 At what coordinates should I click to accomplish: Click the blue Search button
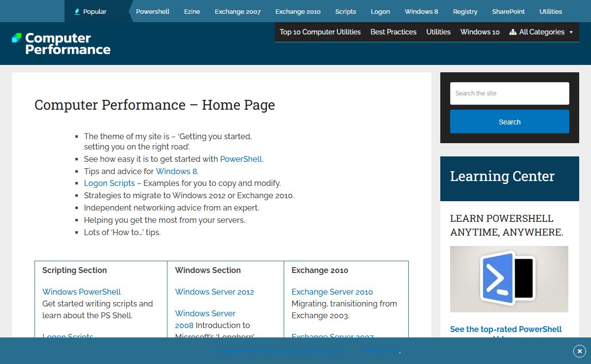tap(510, 121)
